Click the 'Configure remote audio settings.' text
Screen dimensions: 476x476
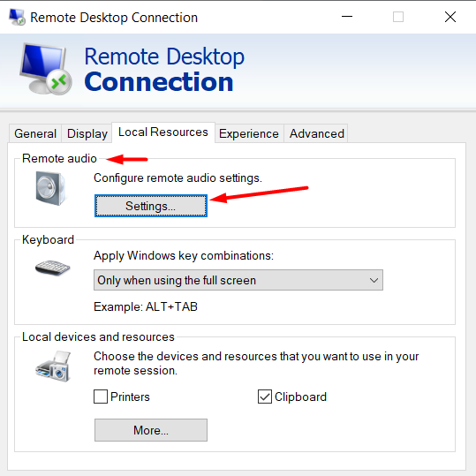(178, 178)
